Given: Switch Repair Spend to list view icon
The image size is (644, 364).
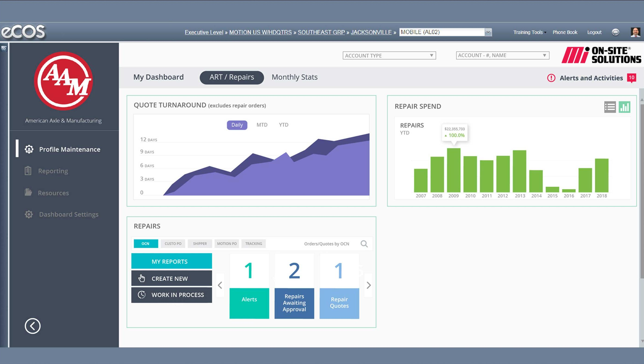Looking at the screenshot, I should point(610,107).
